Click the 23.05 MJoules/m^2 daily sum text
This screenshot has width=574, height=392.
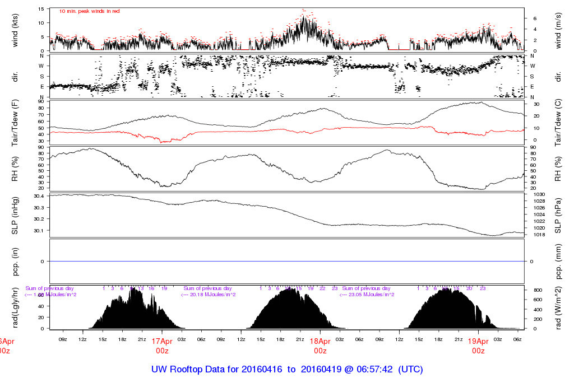pyautogui.click(x=367, y=294)
